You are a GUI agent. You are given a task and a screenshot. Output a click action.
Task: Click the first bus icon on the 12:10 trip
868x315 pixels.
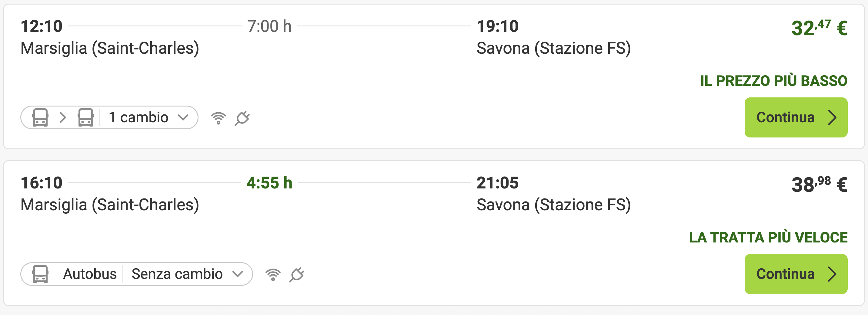(40, 117)
